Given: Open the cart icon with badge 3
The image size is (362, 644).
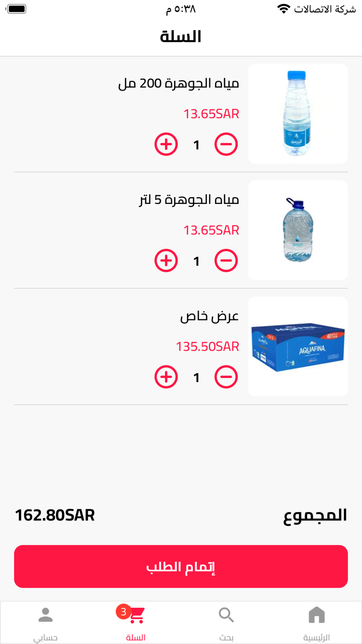Looking at the screenshot, I should 135,614.
